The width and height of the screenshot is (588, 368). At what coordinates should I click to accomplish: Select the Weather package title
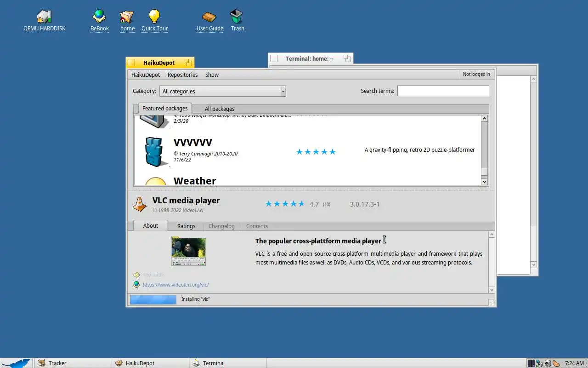pyautogui.click(x=195, y=181)
